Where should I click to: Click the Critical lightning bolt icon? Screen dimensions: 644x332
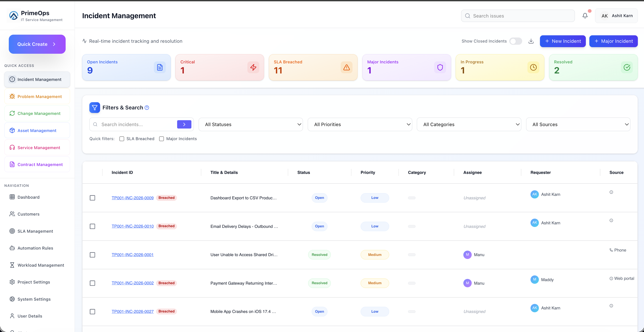coord(253,68)
